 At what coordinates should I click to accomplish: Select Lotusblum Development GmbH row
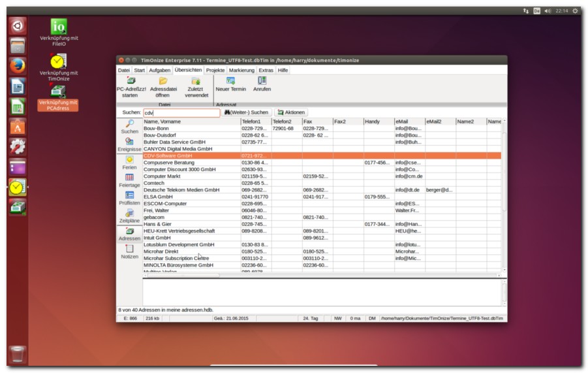coord(322,245)
